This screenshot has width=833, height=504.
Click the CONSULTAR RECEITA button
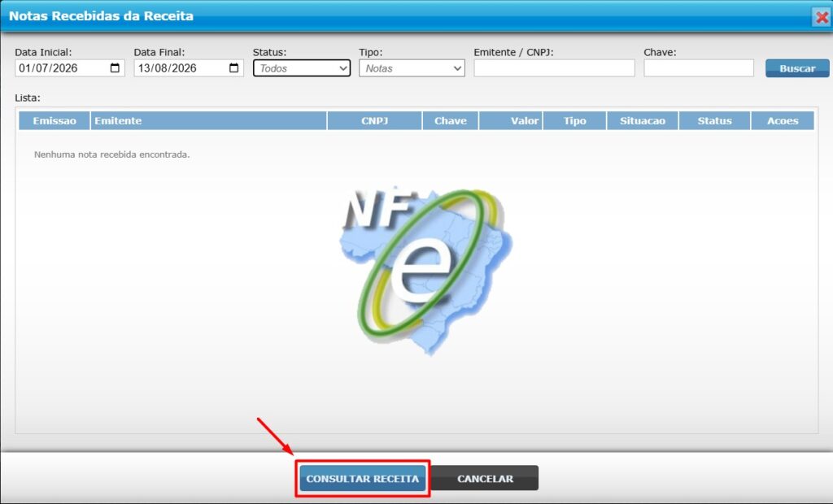(x=362, y=479)
